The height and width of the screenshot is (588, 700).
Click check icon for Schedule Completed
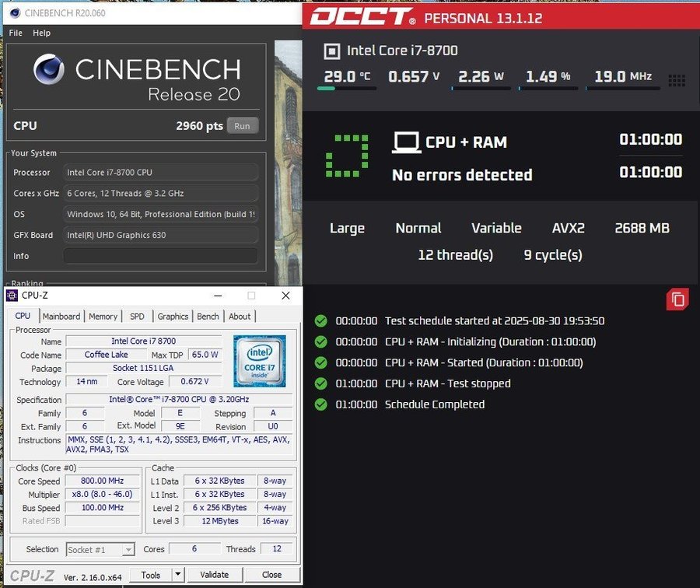(320, 404)
